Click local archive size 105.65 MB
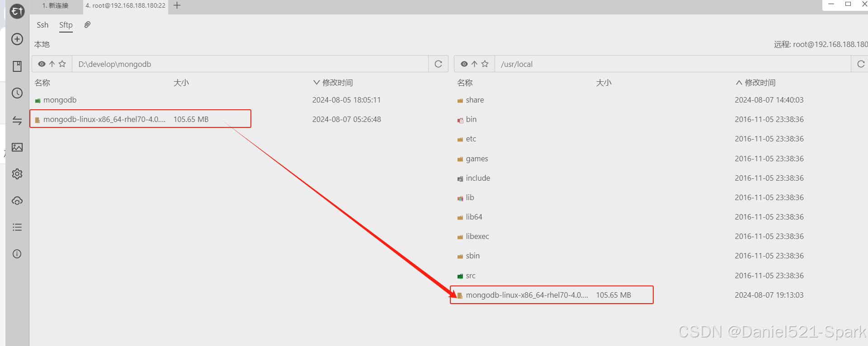 coord(191,119)
